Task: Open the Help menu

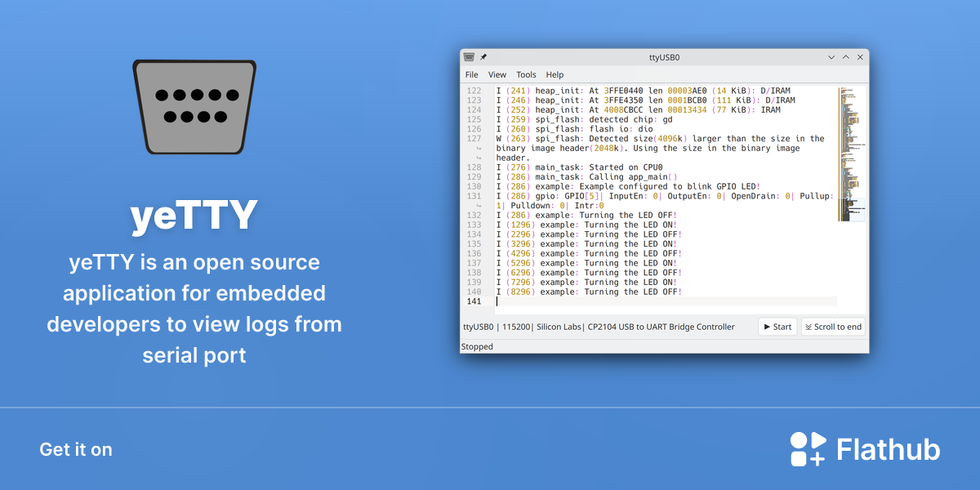Action: (x=555, y=74)
